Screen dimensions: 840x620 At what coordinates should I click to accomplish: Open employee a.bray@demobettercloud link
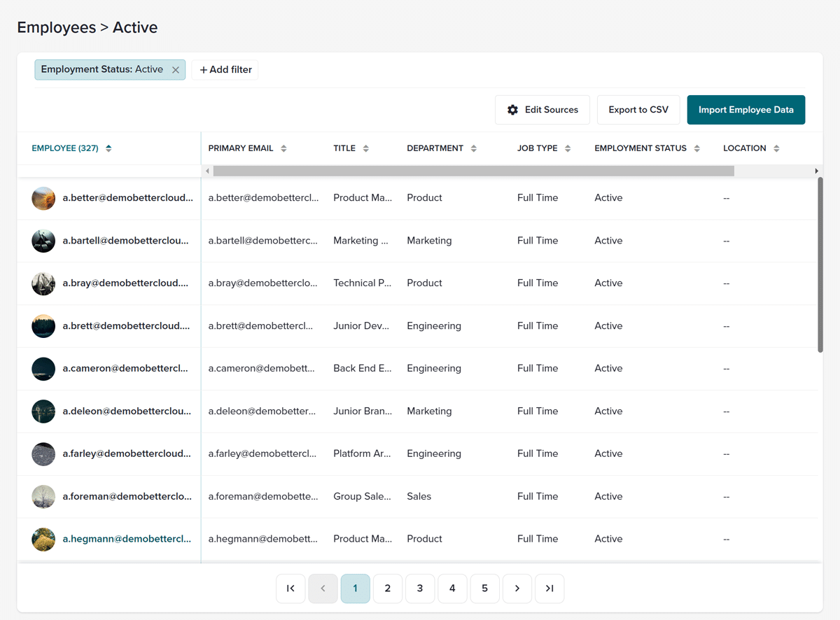point(126,283)
